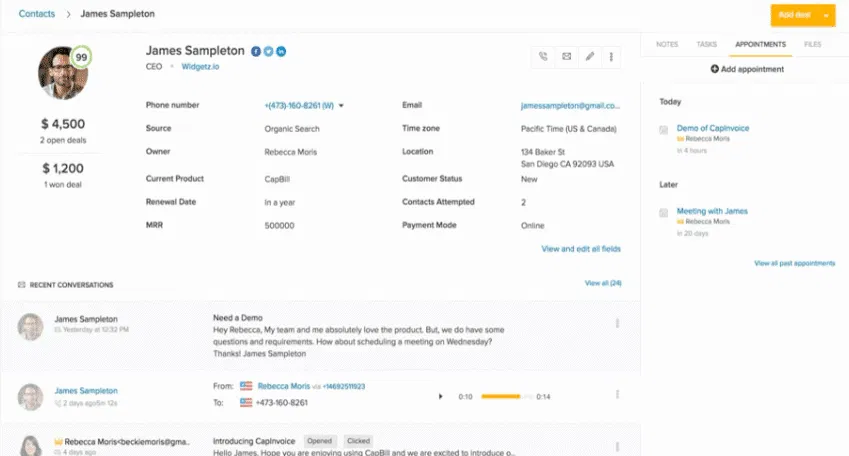Click the email envelope icon
Image resolution: width=849 pixels, height=456 pixels.
pos(566,57)
